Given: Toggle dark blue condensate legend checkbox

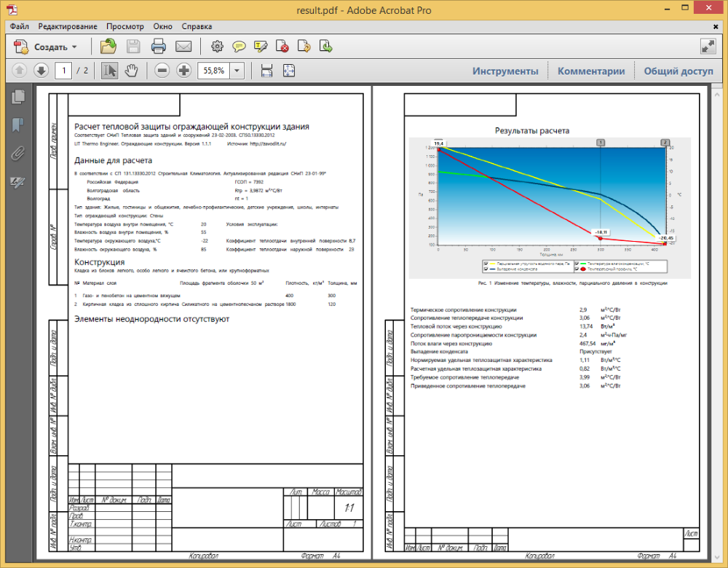Looking at the screenshot, I should [x=487, y=269].
